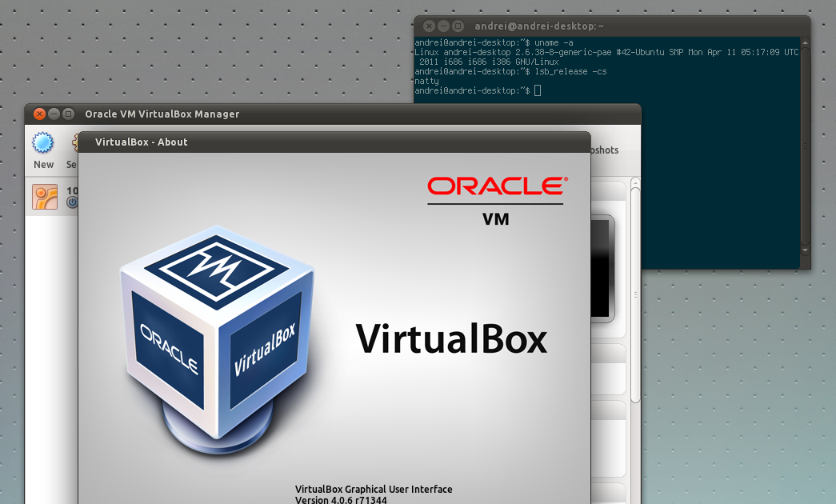Click the '2011 i686 i686 i386 GNU/Linux' line

[489, 62]
